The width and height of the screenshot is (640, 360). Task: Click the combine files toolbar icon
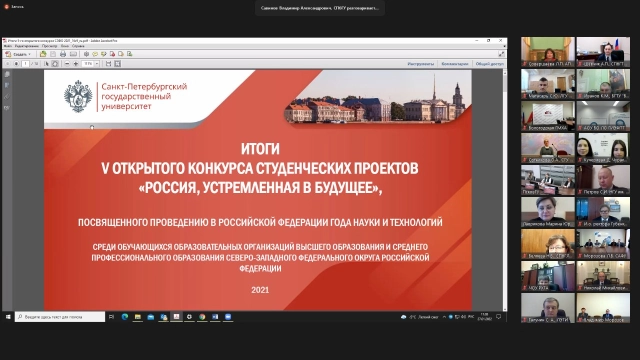click(121, 54)
